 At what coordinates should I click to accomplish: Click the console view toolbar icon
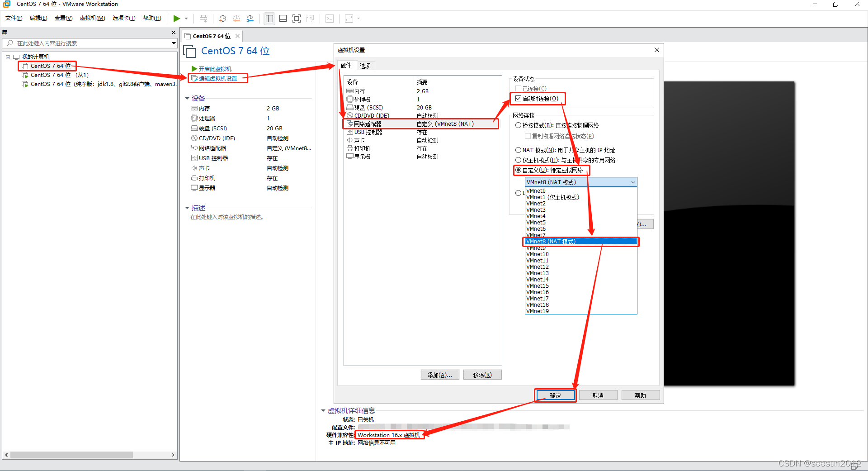tap(330, 19)
